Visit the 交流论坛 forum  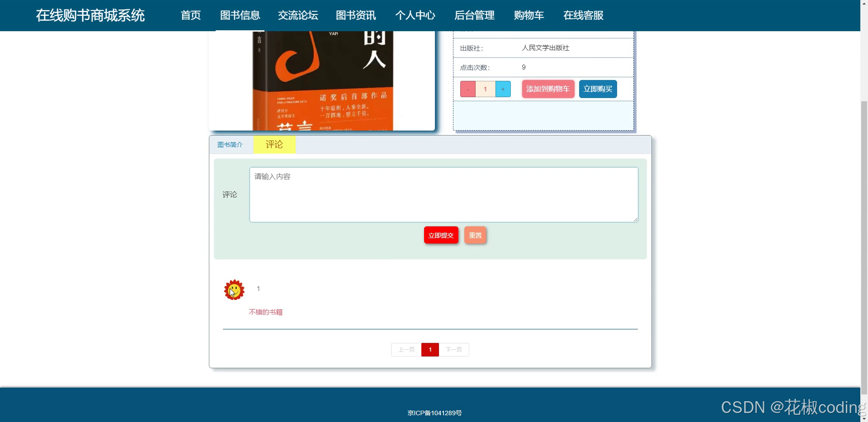click(297, 15)
